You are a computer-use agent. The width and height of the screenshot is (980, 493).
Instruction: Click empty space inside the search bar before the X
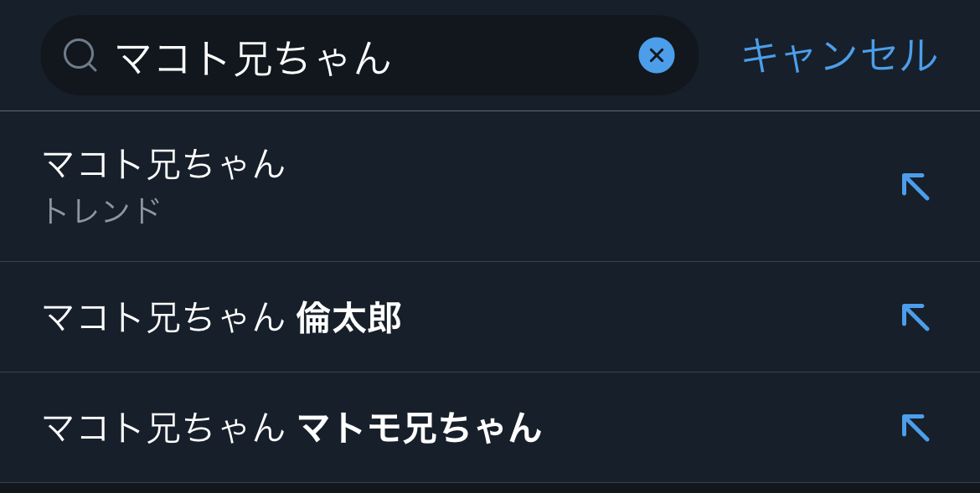tap(519, 55)
